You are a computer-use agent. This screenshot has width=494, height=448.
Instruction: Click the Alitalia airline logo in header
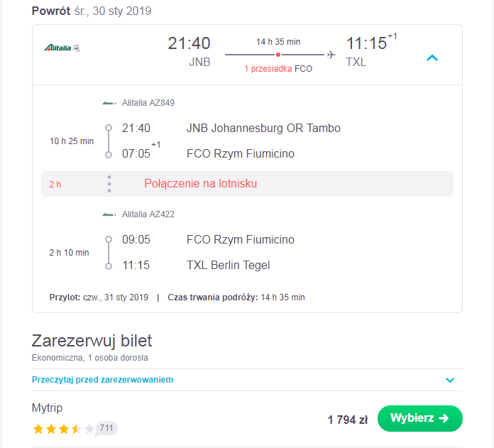coord(62,48)
